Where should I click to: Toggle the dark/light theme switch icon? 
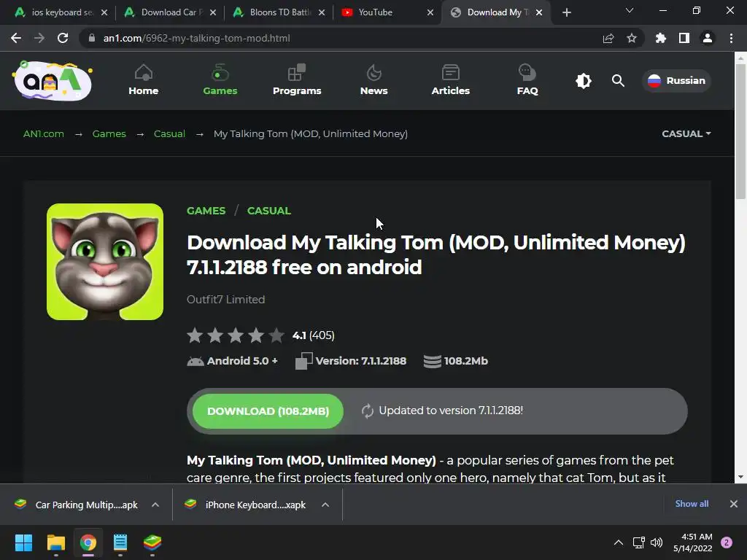click(583, 80)
